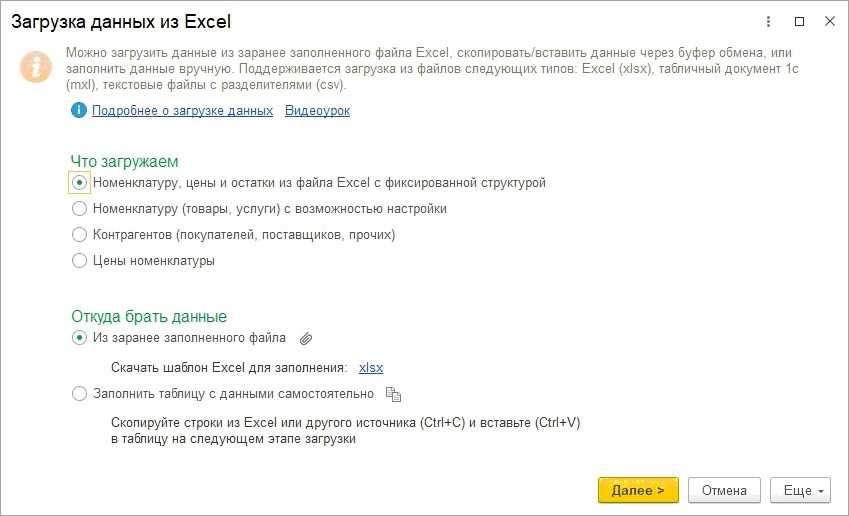The width and height of the screenshot is (849, 516).
Task: Click the blue information circle icon
Action: click(79, 111)
